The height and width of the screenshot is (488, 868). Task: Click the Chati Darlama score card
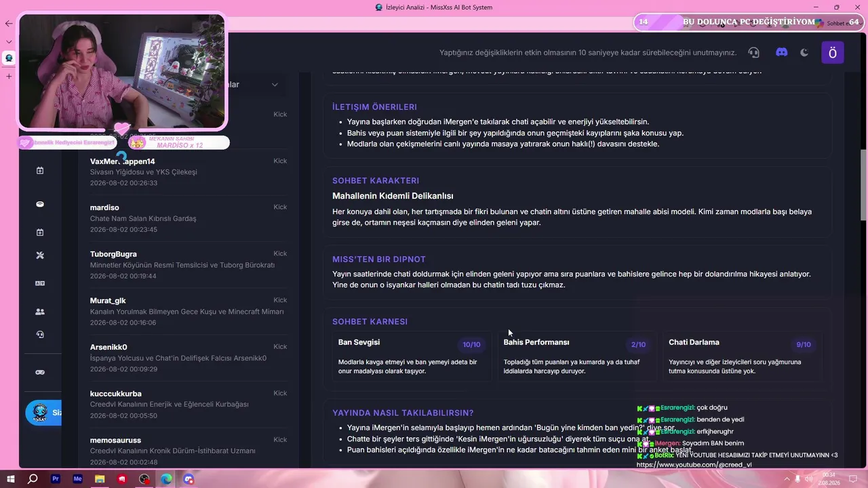[x=742, y=357]
